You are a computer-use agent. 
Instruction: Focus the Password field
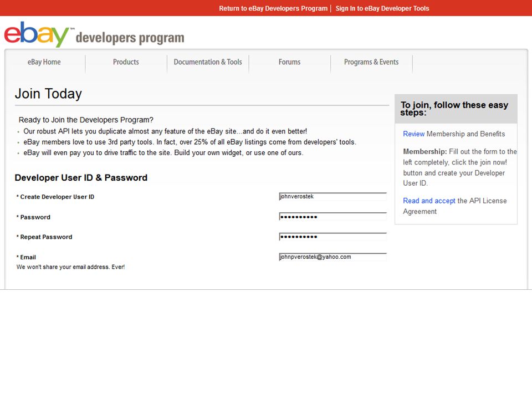click(x=332, y=217)
